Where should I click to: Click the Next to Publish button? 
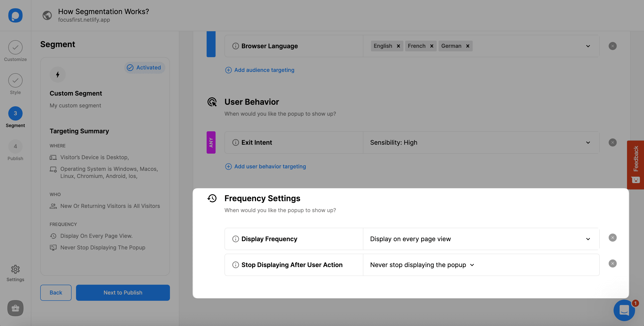(123, 292)
